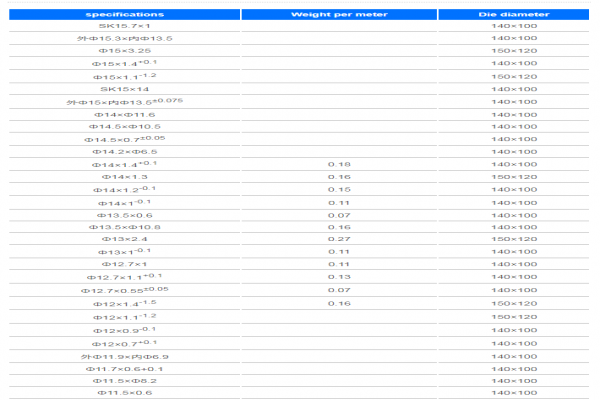Select the Φ12.7×1.1+0.1 specification cell
600x400 pixels.
[125, 277]
